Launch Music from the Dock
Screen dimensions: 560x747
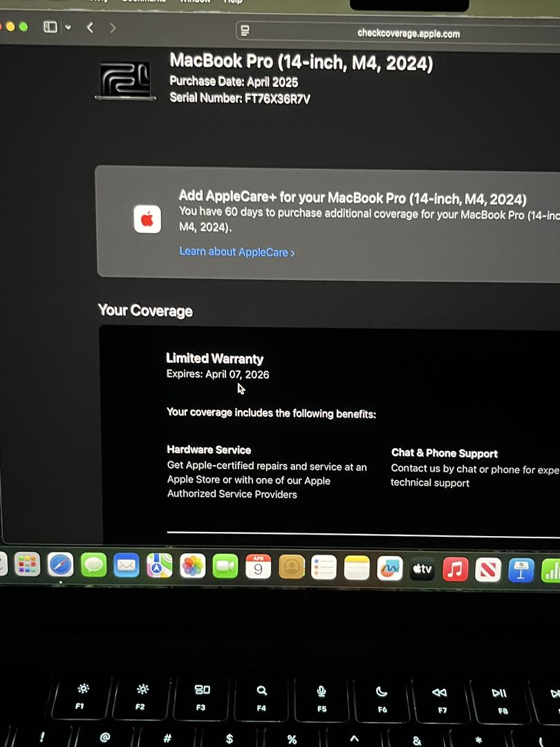click(455, 570)
